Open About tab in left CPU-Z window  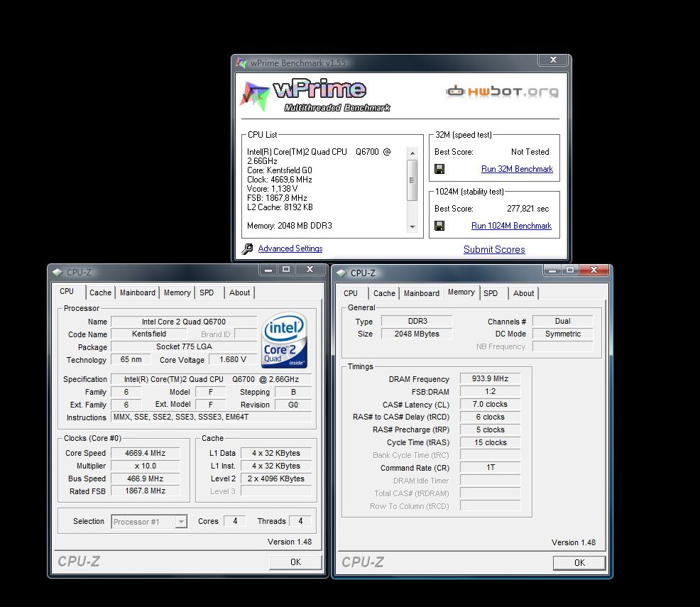pos(240,292)
